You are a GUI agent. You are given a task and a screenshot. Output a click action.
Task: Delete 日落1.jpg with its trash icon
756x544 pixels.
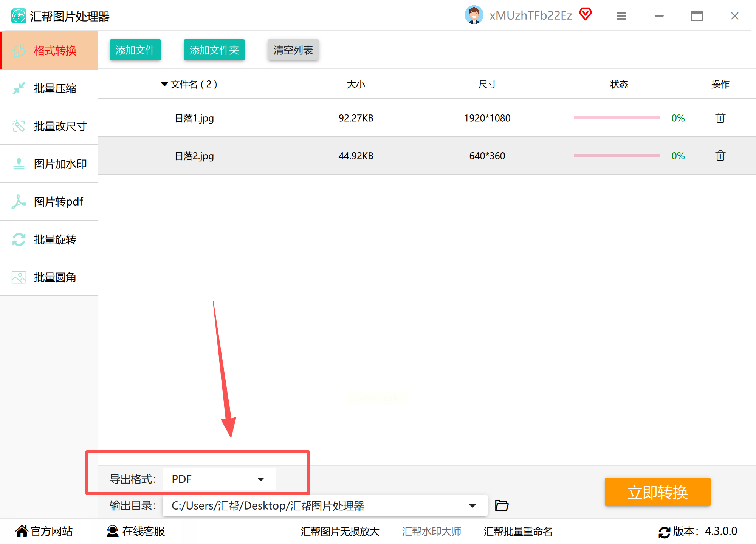pos(720,118)
